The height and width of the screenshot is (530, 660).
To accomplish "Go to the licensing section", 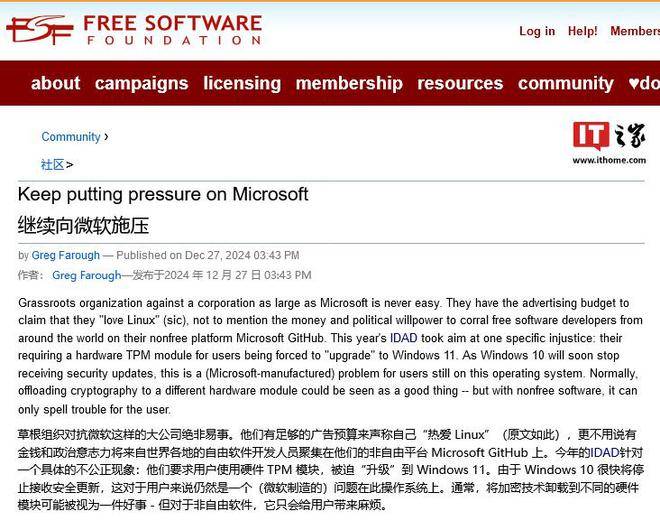I will coord(242,83).
